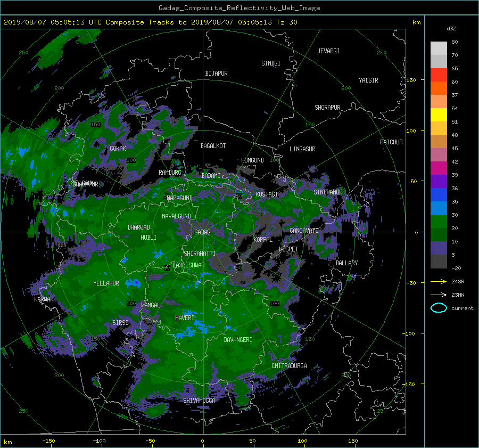Click the JEVARGI city label

328,51
